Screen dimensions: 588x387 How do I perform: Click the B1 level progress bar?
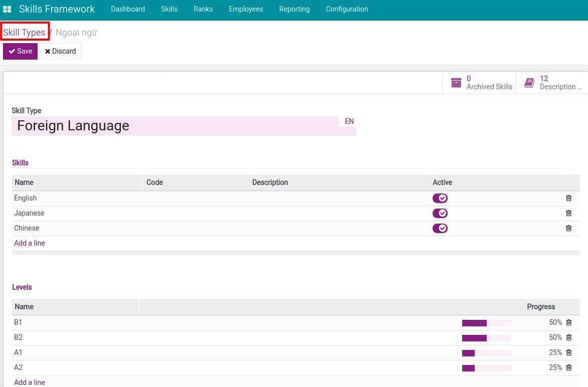click(486, 322)
